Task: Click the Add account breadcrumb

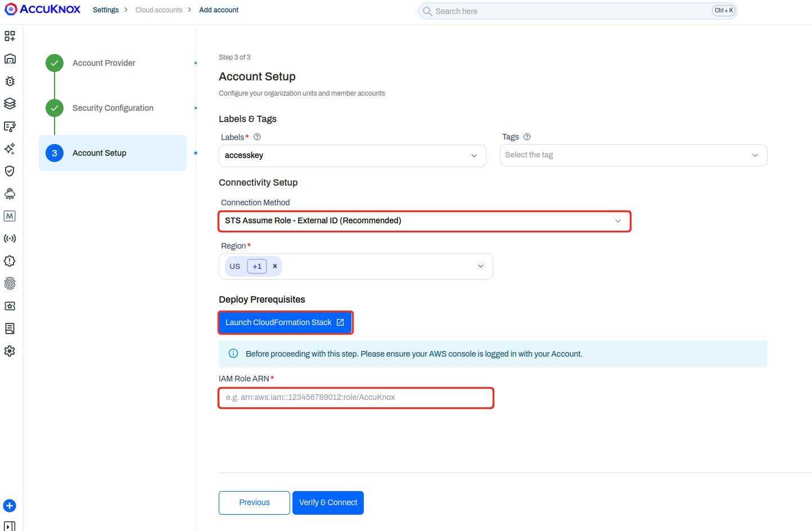Action: 219,10
